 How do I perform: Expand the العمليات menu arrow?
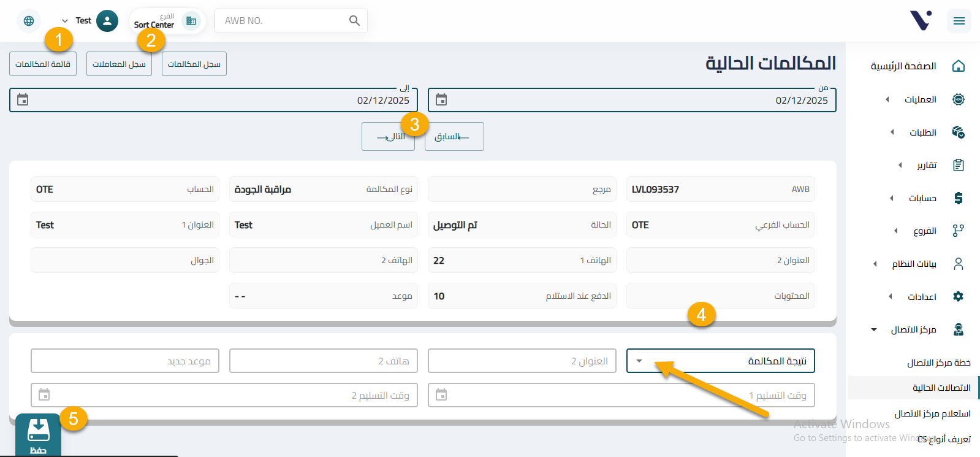(x=887, y=99)
